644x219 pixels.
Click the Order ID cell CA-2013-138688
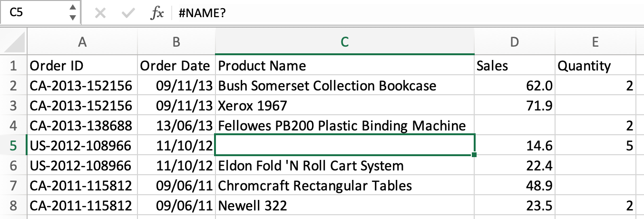[x=82, y=126]
